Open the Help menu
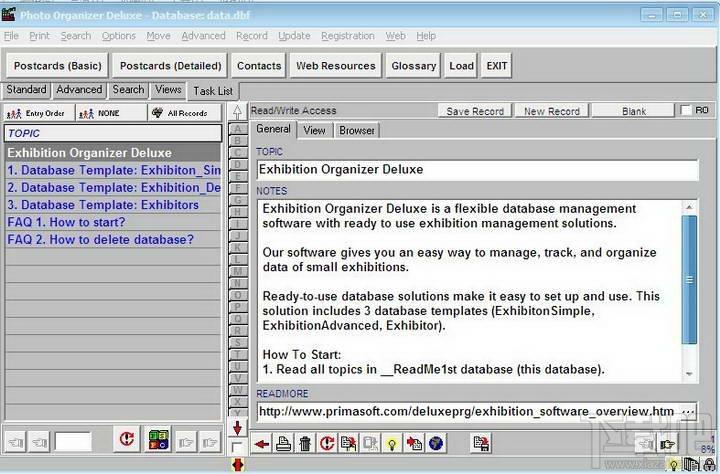The width and height of the screenshot is (720, 474). [x=426, y=36]
